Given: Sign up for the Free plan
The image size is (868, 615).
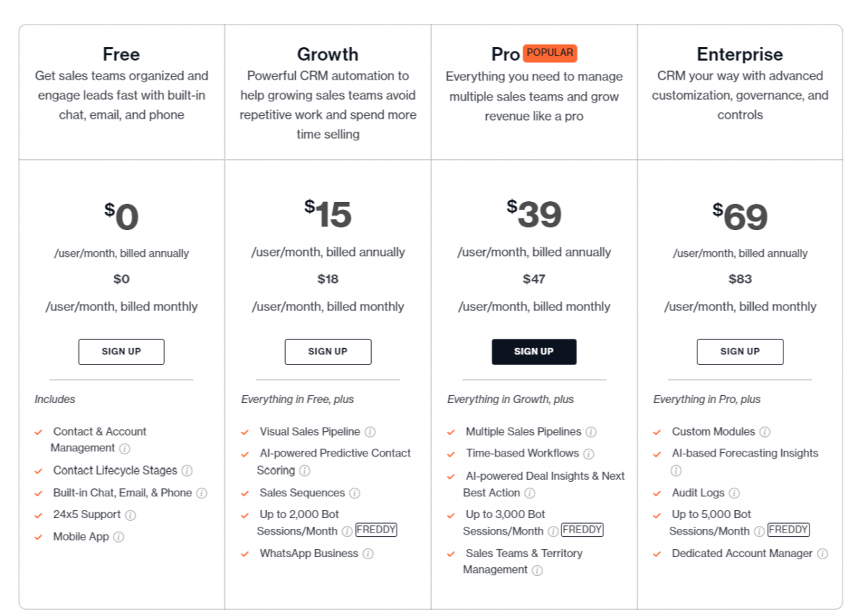Looking at the screenshot, I should point(122,352).
